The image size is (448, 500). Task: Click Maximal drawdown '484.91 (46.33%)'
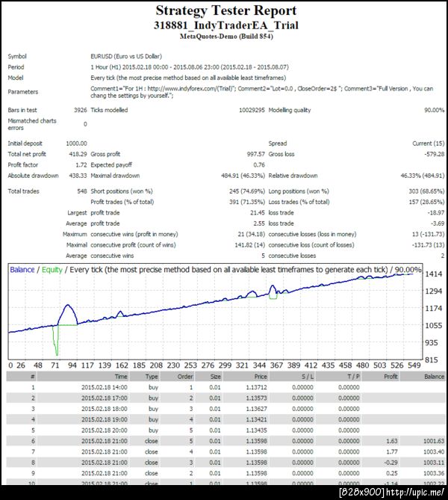[x=243, y=176]
